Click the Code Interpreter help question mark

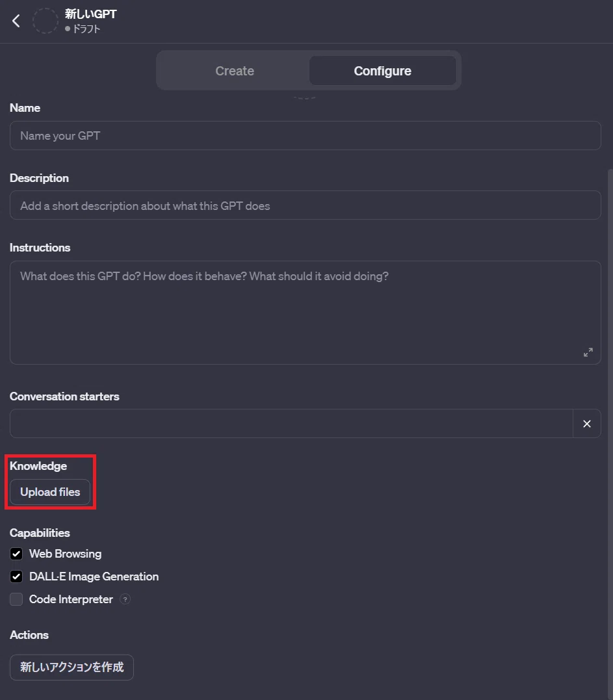tap(125, 599)
